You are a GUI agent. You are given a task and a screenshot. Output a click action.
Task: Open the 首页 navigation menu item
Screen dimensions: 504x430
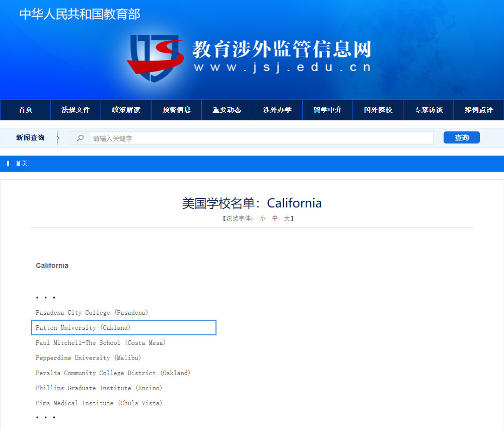click(x=26, y=110)
